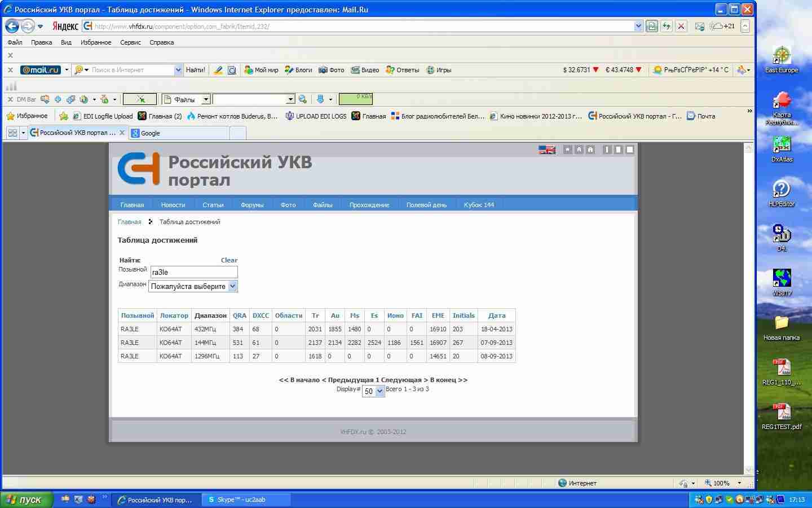Open the Display# rows-per-page dropdown
The image size is (812, 508).
379,391
